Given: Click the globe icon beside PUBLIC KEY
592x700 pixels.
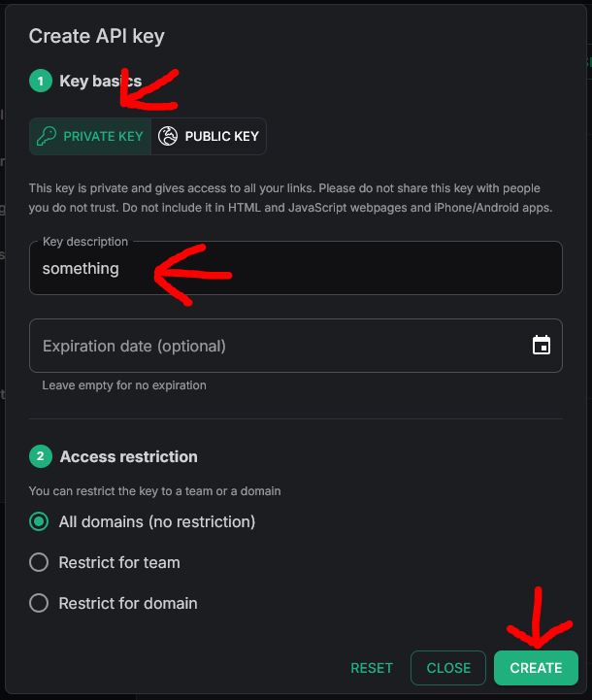Looking at the screenshot, I should click(169, 137).
